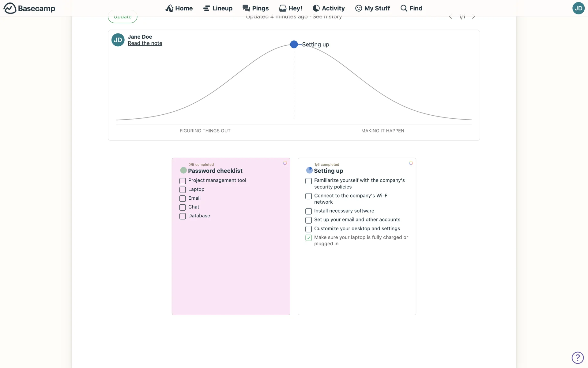
Task: Open the help question mark icon
Action: tap(578, 358)
